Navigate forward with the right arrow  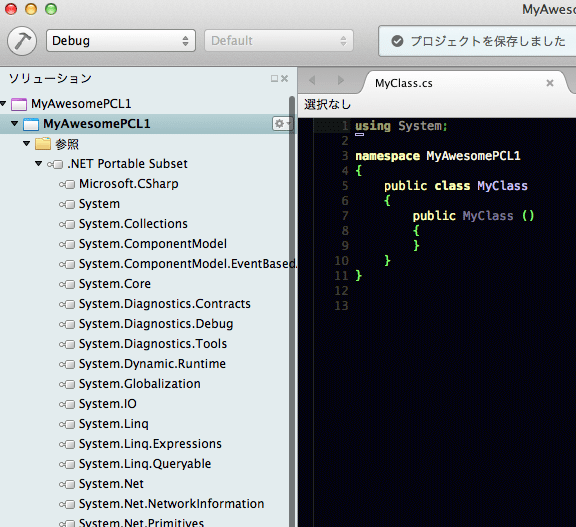pos(341,80)
